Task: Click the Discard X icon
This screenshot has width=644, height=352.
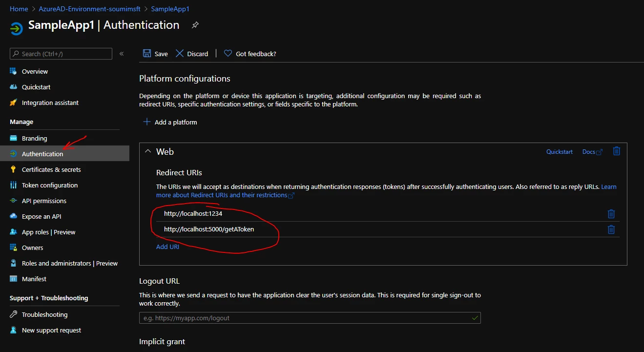Action: [x=180, y=54]
